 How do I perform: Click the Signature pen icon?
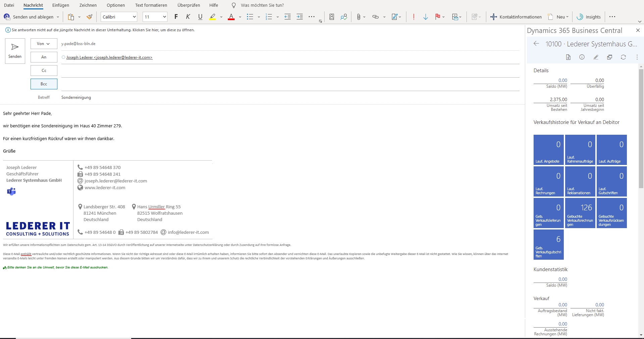[x=395, y=17]
